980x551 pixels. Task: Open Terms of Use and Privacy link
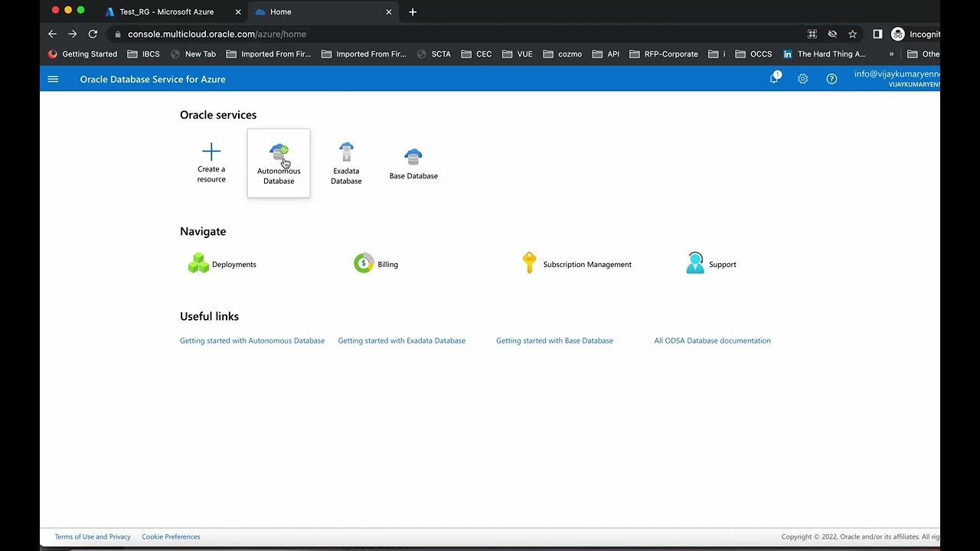[x=93, y=536]
